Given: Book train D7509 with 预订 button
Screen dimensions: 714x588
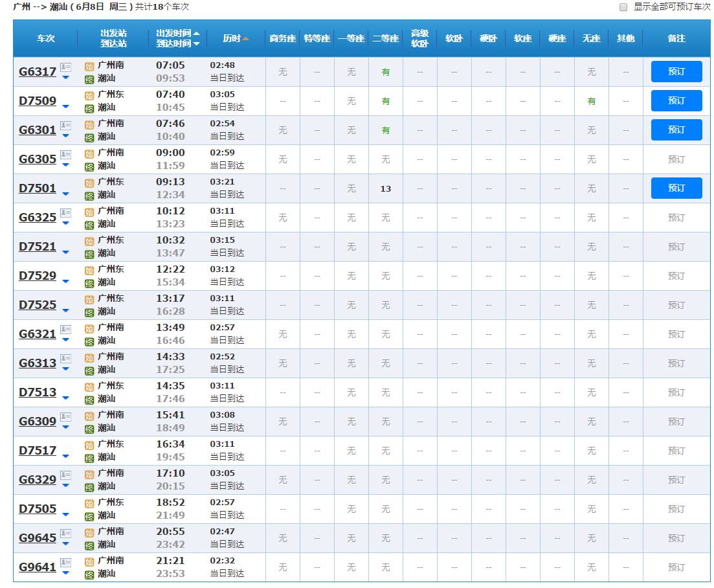Looking at the screenshot, I should click(676, 100).
